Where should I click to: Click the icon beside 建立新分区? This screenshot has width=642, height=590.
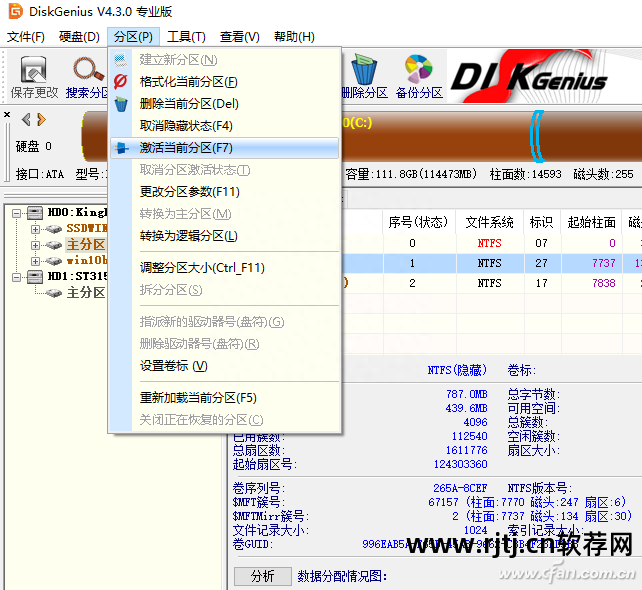click(121, 60)
